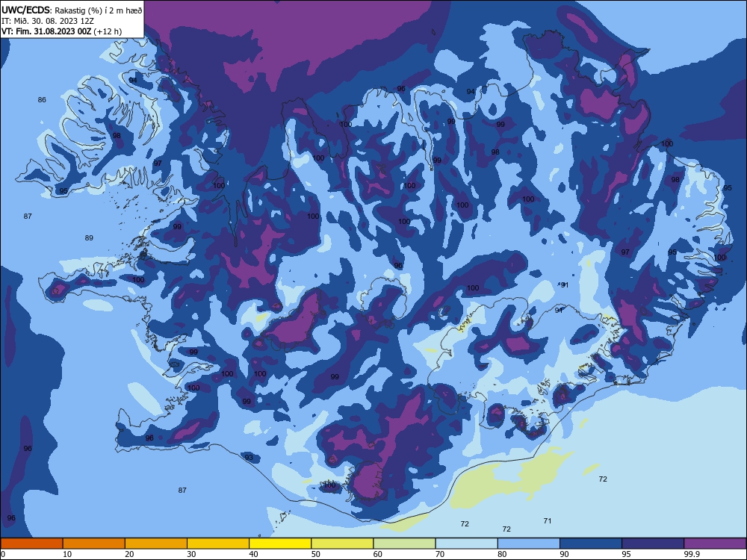Click the '71' humidity value offshore

(548, 521)
